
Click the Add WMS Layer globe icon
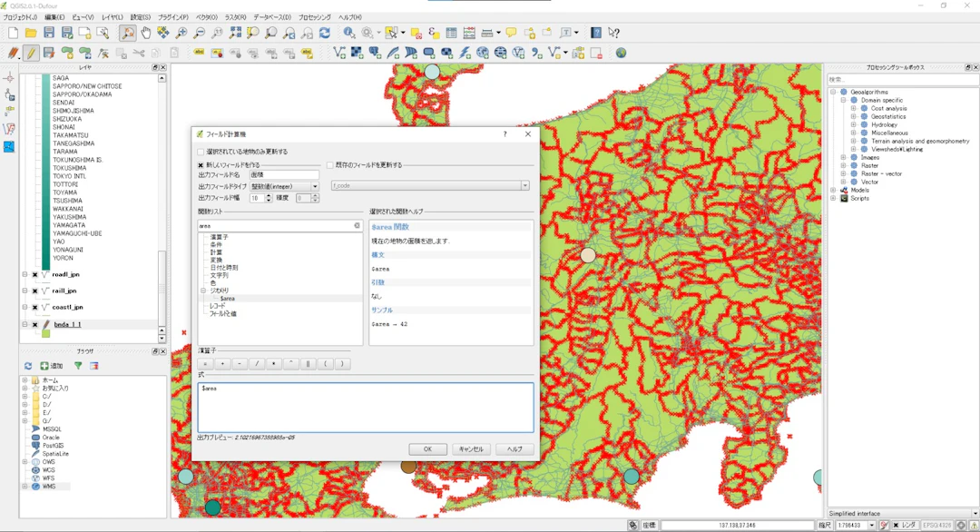[483, 54]
